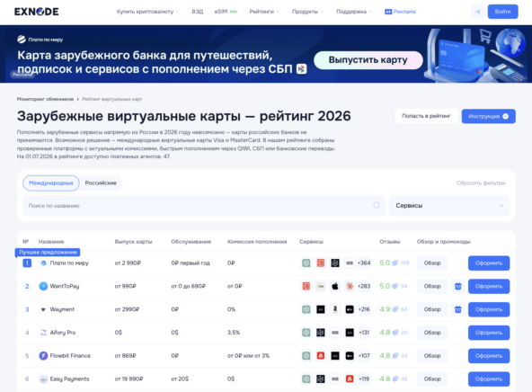Open the promo gift icon in Wayment row
This screenshot has height=392, width=532.
[x=458, y=309]
